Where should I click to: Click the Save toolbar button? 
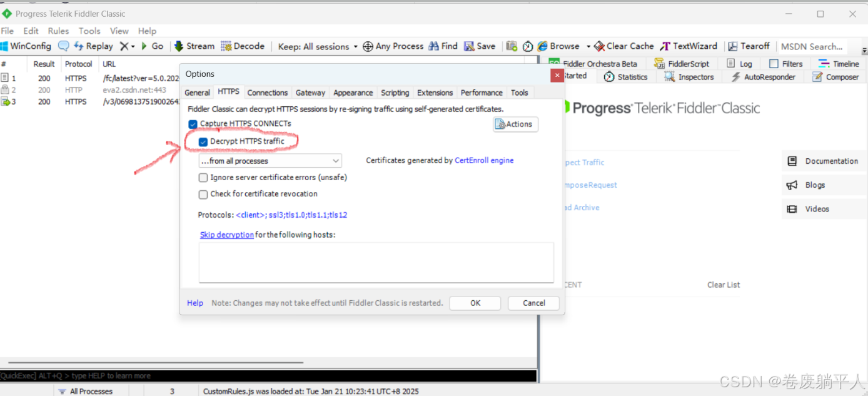coord(480,46)
